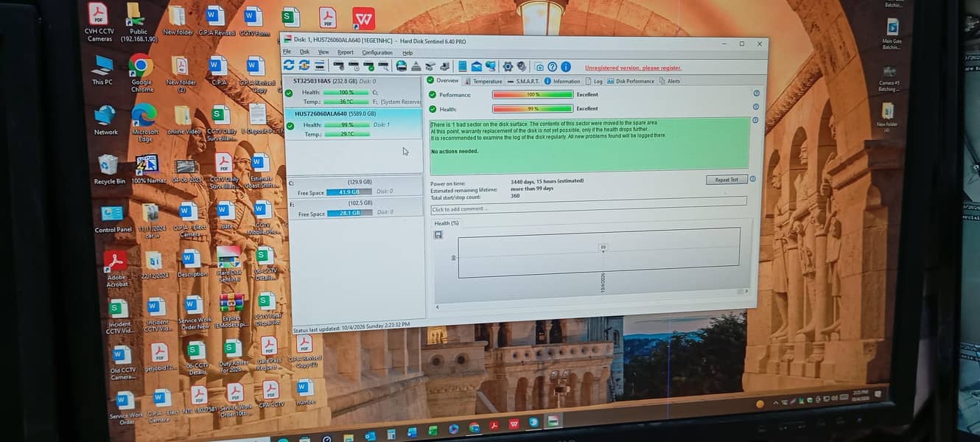Click help icon next to Repeat Test

pos(753,178)
